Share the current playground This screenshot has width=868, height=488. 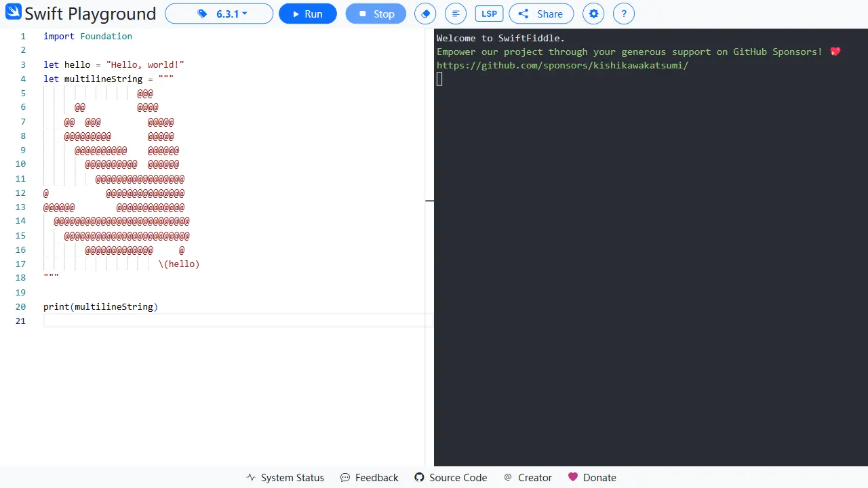click(541, 14)
